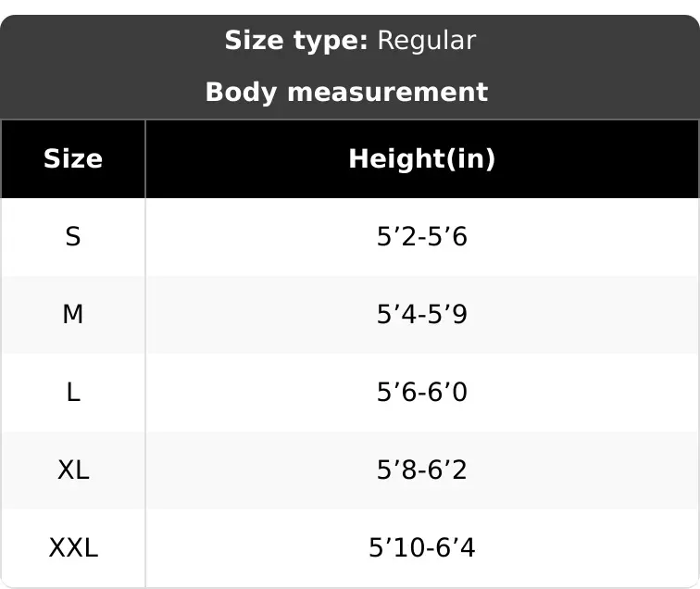Image resolution: width=700 pixels, height=589 pixels.
Task: Click the M row label
Action: 73,314
